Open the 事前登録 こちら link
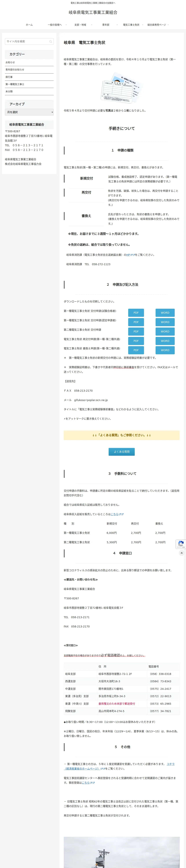This screenshot has width=186, height=868. pos(85,783)
